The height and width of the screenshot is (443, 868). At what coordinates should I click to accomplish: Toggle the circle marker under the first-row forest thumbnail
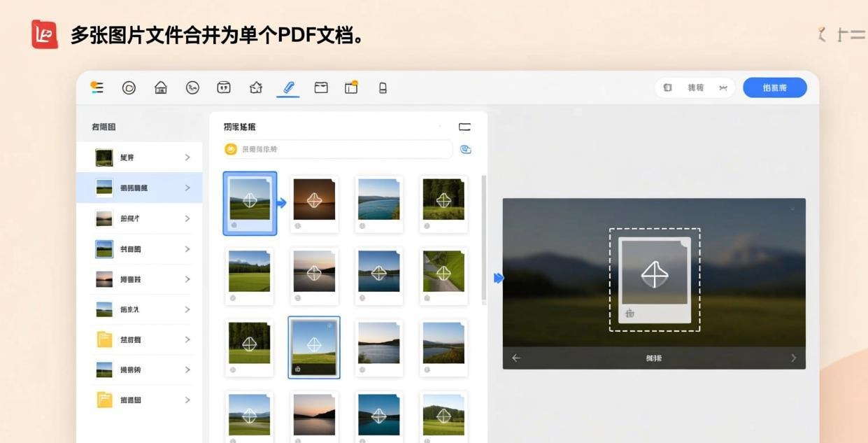427,226
